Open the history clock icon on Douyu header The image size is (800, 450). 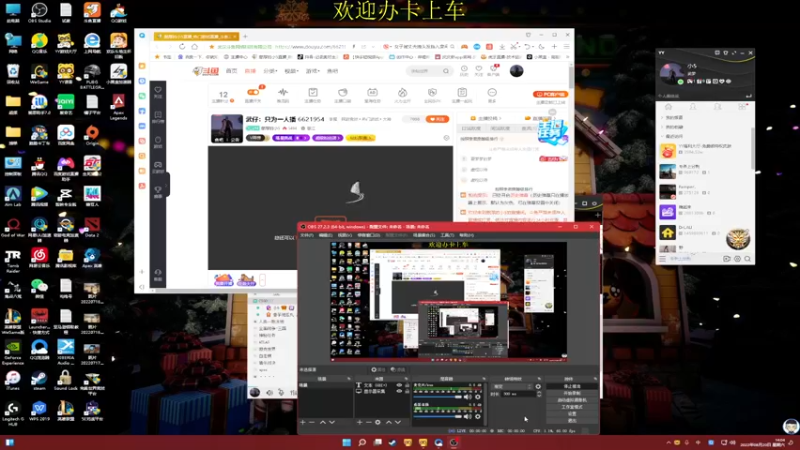point(464,70)
